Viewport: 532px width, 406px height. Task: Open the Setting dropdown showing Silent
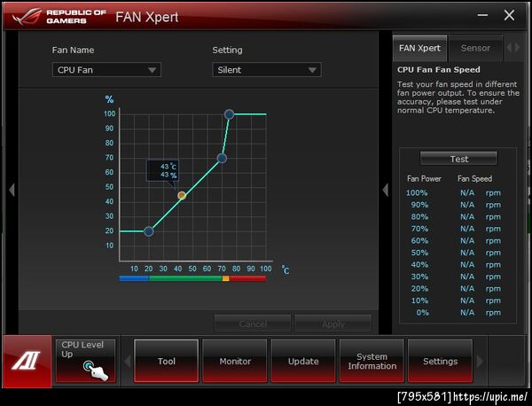click(x=267, y=70)
